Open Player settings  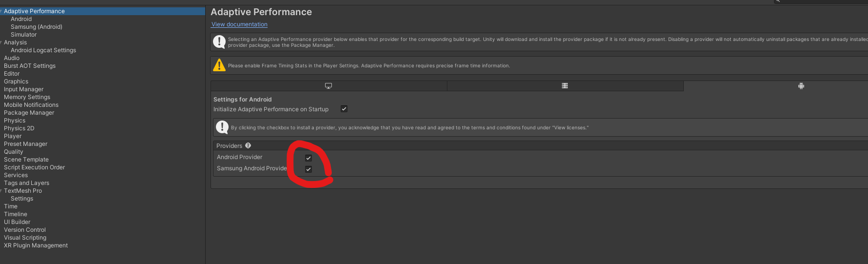[13, 136]
